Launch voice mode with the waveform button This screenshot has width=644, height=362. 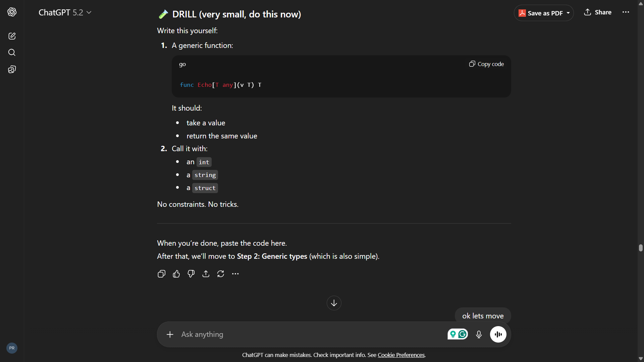(x=498, y=334)
